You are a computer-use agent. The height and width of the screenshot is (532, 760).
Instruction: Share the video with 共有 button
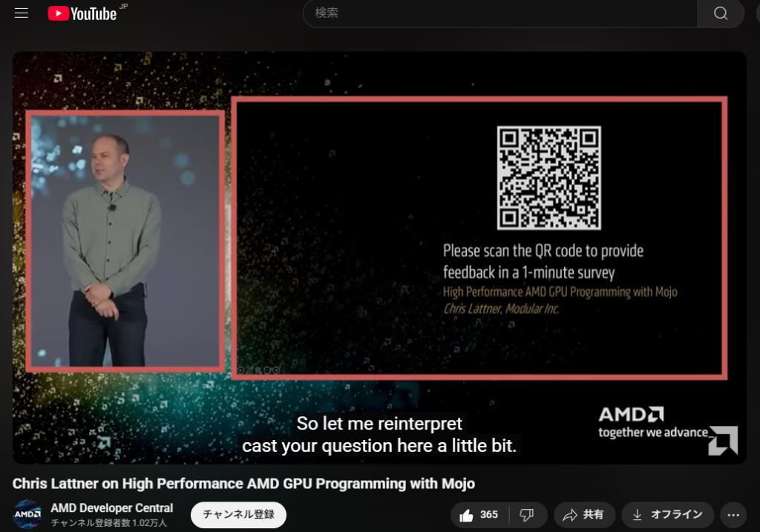(x=585, y=514)
